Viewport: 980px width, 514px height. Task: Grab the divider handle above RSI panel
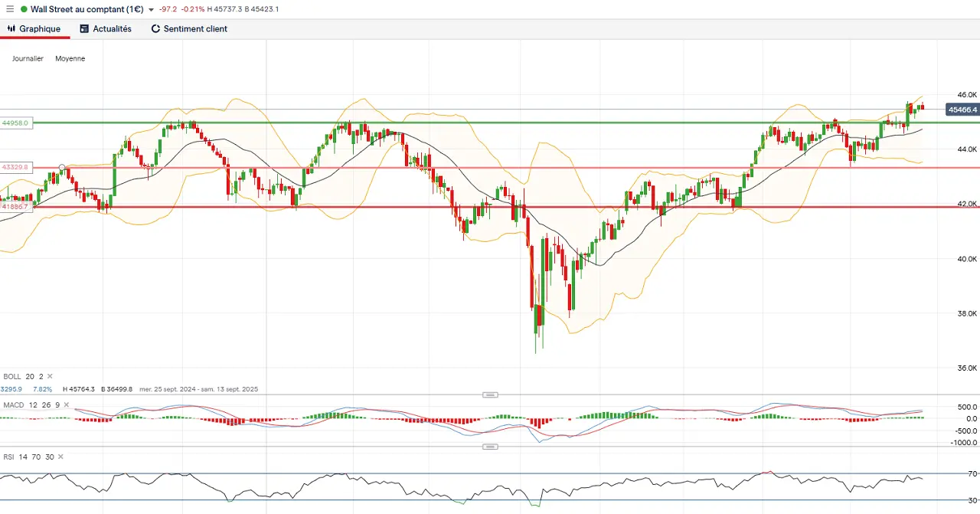(490, 447)
